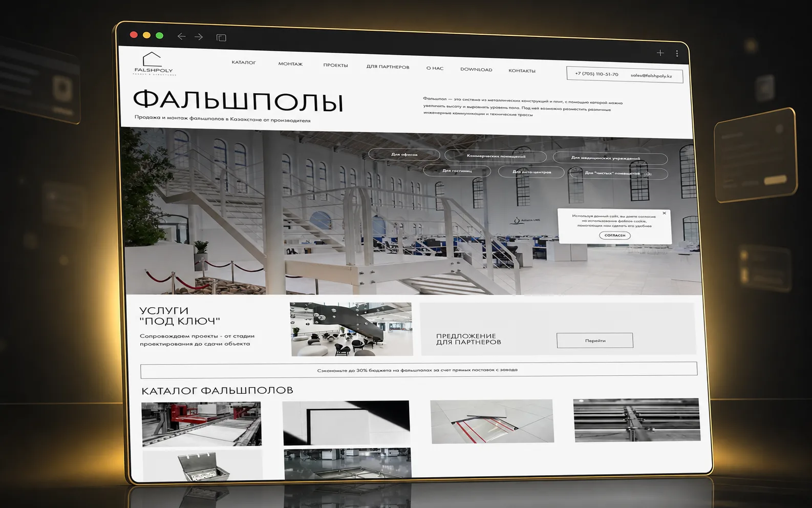Open catalog thumbnail with white panel
This screenshot has width=812, height=508.
(x=347, y=422)
